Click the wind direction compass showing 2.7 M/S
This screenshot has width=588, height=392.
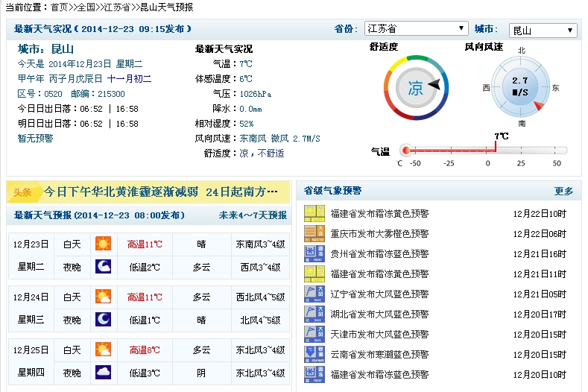click(x=521, y=86)
